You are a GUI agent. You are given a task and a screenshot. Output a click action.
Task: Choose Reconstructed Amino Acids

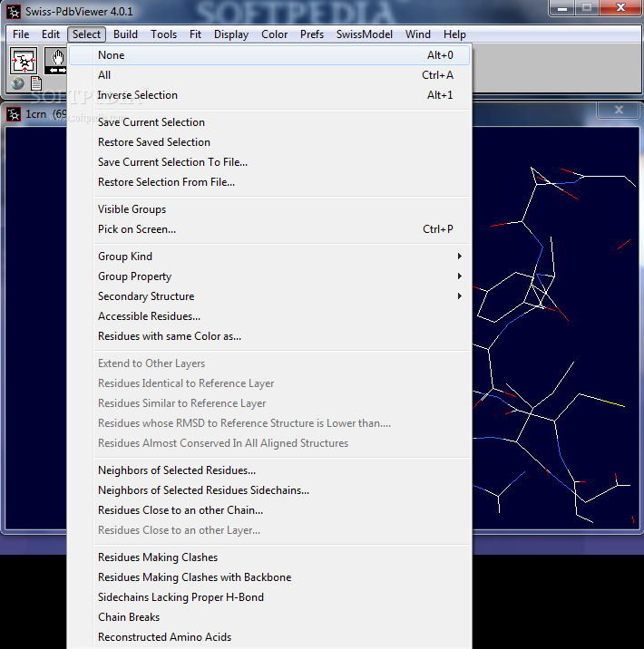[x=269, y=636]
